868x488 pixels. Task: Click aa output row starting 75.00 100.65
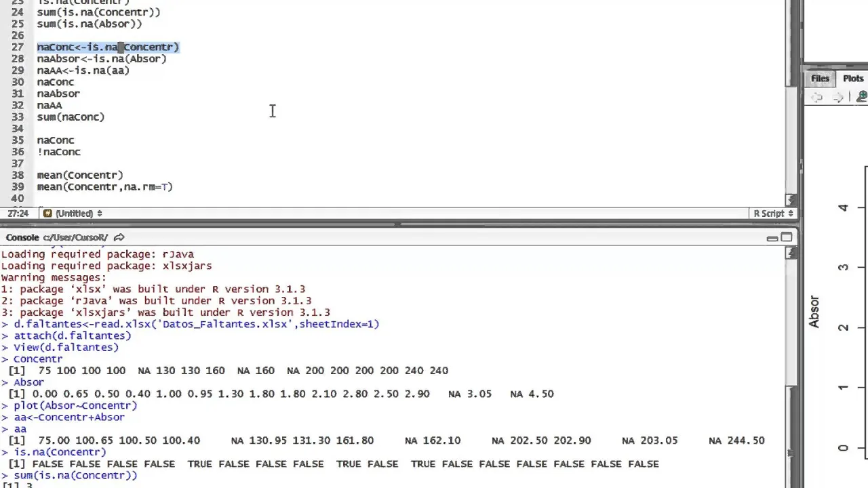[x=387, y=441]
